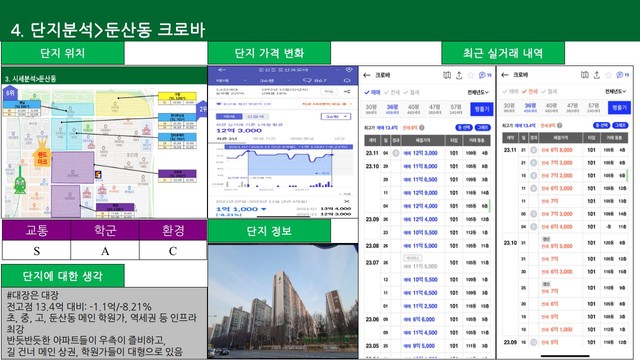Click green scroll indicator in 매매 list
Image resolution: width=640 pixels, height=360 pixels.
click(x=489, y=206)
